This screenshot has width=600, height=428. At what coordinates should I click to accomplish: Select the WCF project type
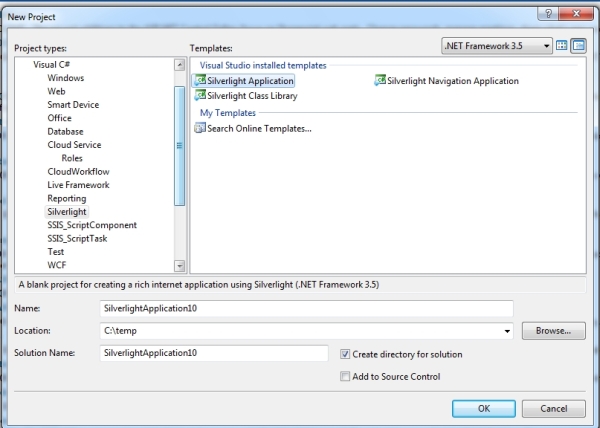point(57,265)
